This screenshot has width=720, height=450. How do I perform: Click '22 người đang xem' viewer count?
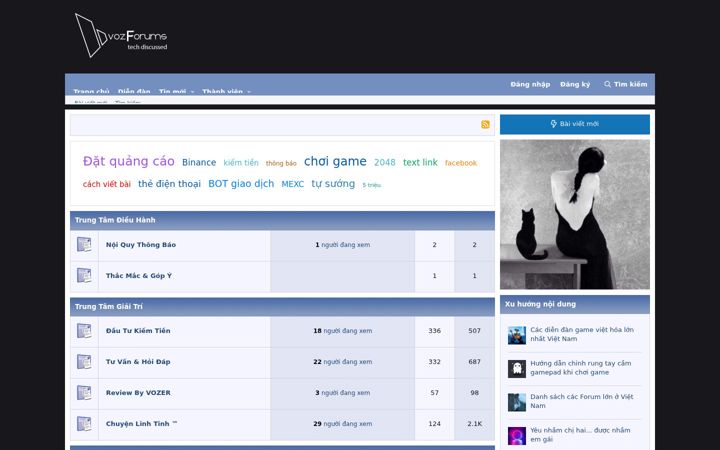click(x=343, y=362)
